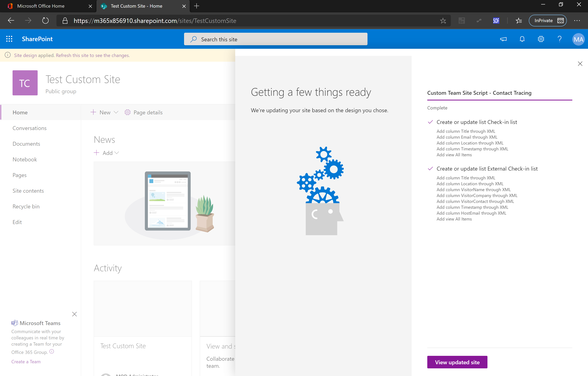Screen dimensions: 588x376
Task: Open the browser favorites list icon
Action: [x=519, y=21]
